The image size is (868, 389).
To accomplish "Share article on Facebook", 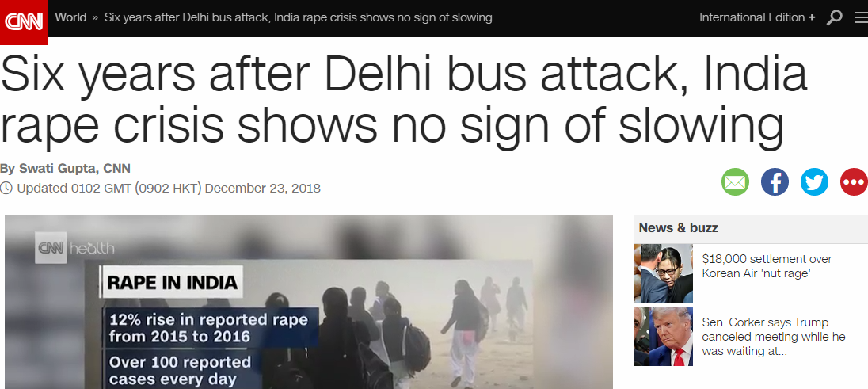I will coord(775,181).
